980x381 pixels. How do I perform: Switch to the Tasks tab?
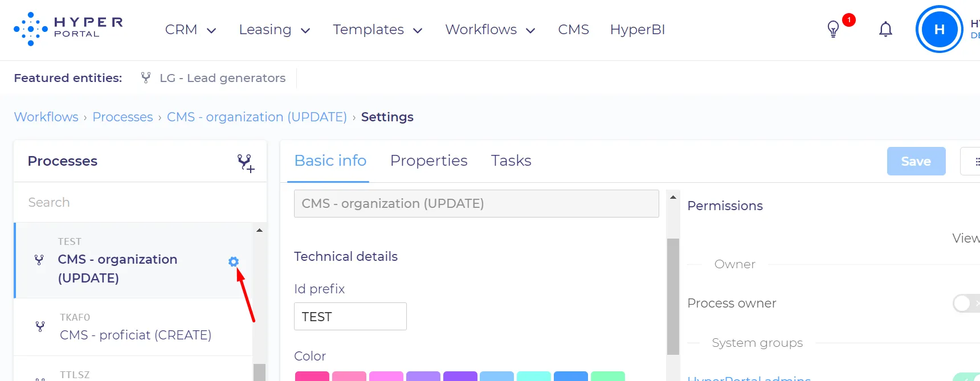click(x=511, y=161)
